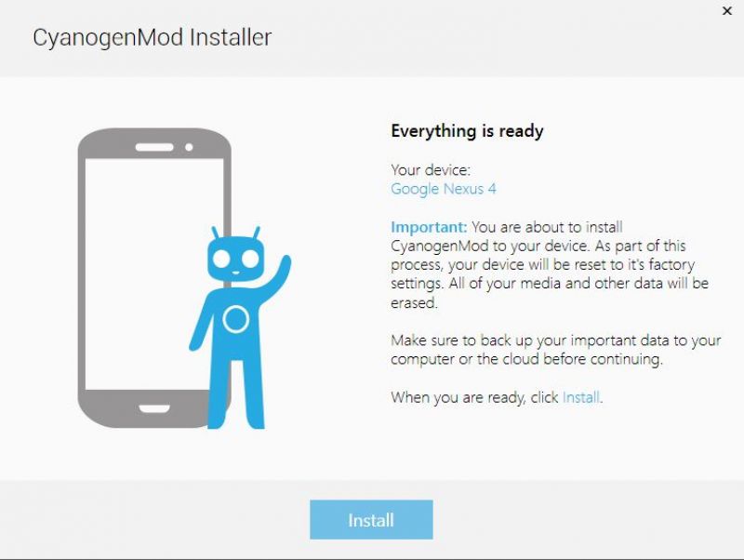This screenshot has width=744, height=560.
Task: Close the CyanogenMod Installer window
Action: 727,11
